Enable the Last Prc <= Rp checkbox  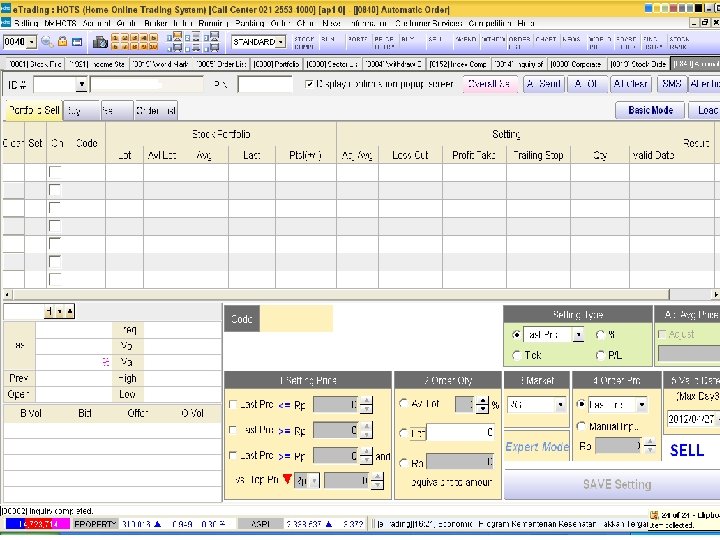(233, 405)
